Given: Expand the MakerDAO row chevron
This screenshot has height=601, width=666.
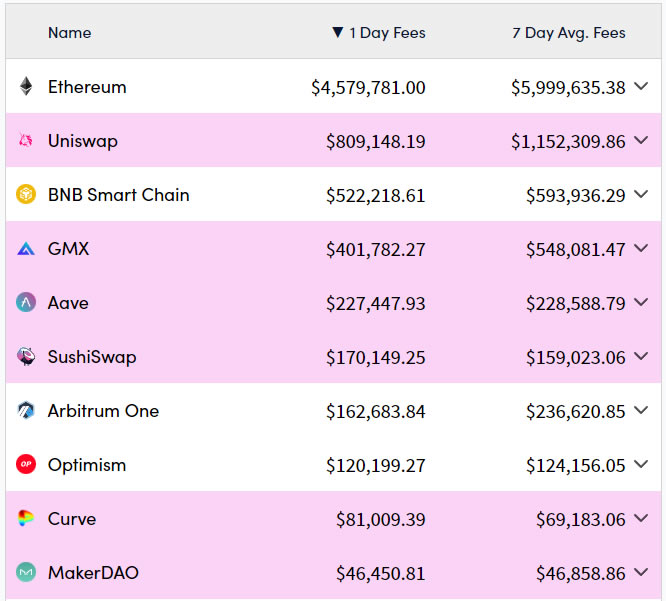Looking at the screenshot, I should tap(642, 573).
